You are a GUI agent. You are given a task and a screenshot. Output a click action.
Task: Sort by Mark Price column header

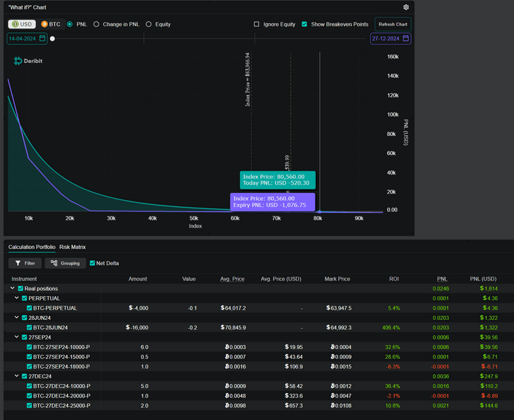coord(337,279)
